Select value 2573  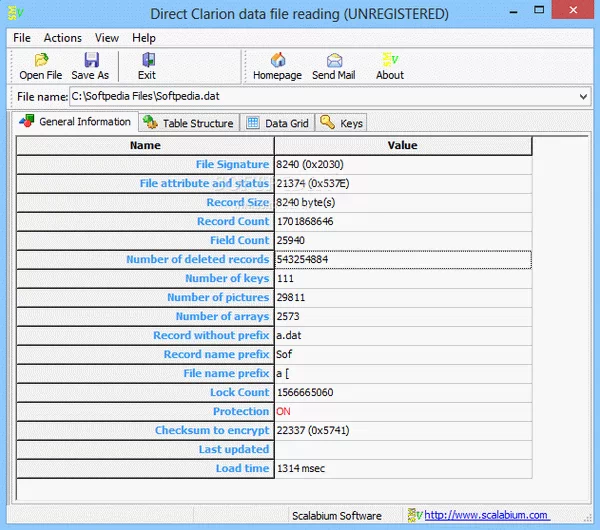point(288,316)
